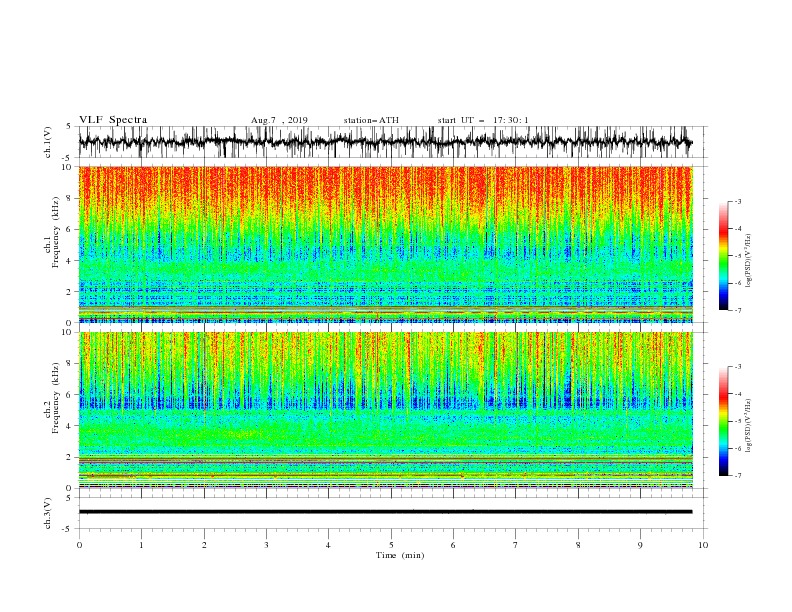The width and height of the screenshot is (792, 612).
Task: Click inside the ch.2 spectrogram panel
Action: click(385, 410)
